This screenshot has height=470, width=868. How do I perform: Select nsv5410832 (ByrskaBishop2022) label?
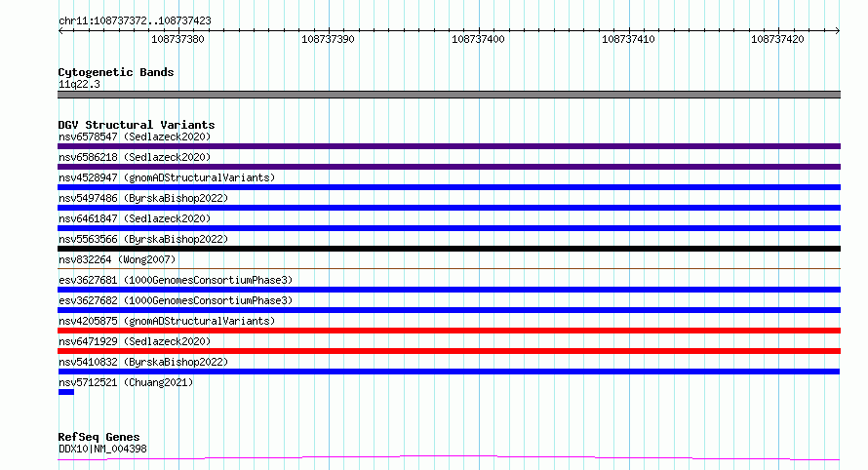[143, 362]
